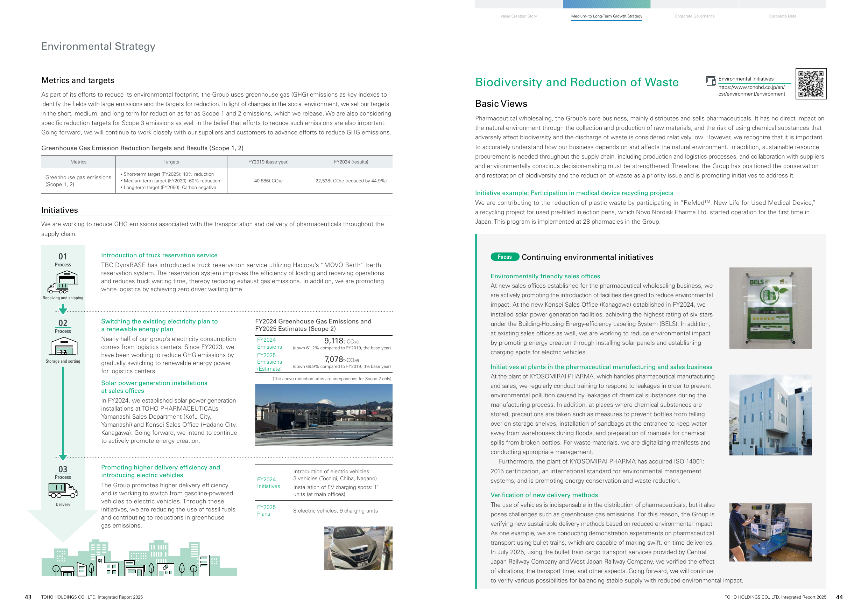Select the 'Introduction of truck reservation service' heading
This screenshot has width=868, height=614.
(159, 255)
